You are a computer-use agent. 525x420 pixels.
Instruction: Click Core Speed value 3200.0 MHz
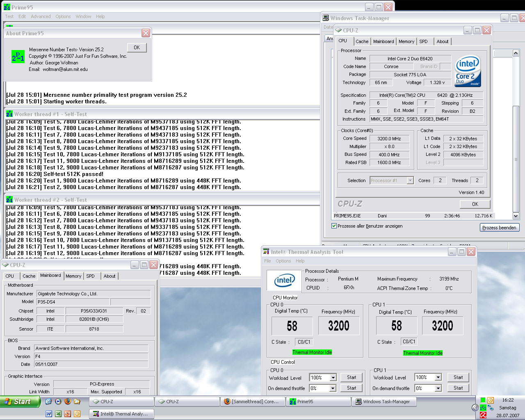pos(389,139)
